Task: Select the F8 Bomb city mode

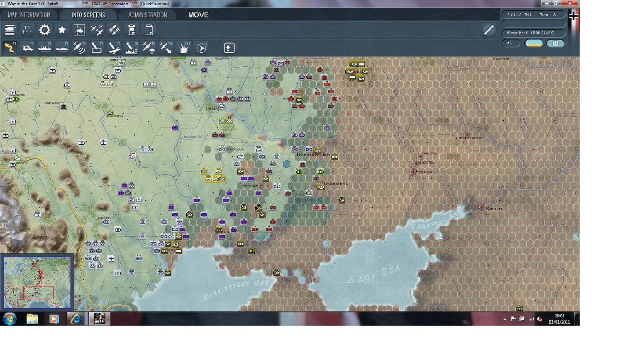Action: 132,48
